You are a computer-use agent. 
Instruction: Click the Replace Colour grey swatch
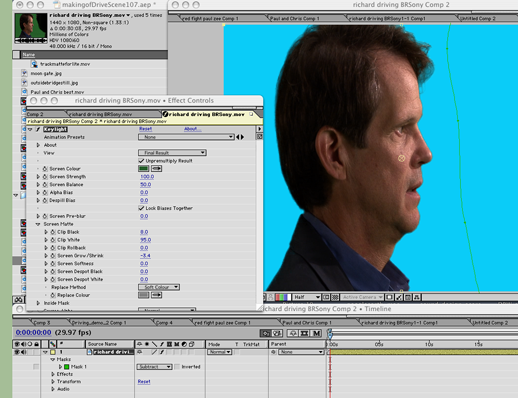(144, 295)
